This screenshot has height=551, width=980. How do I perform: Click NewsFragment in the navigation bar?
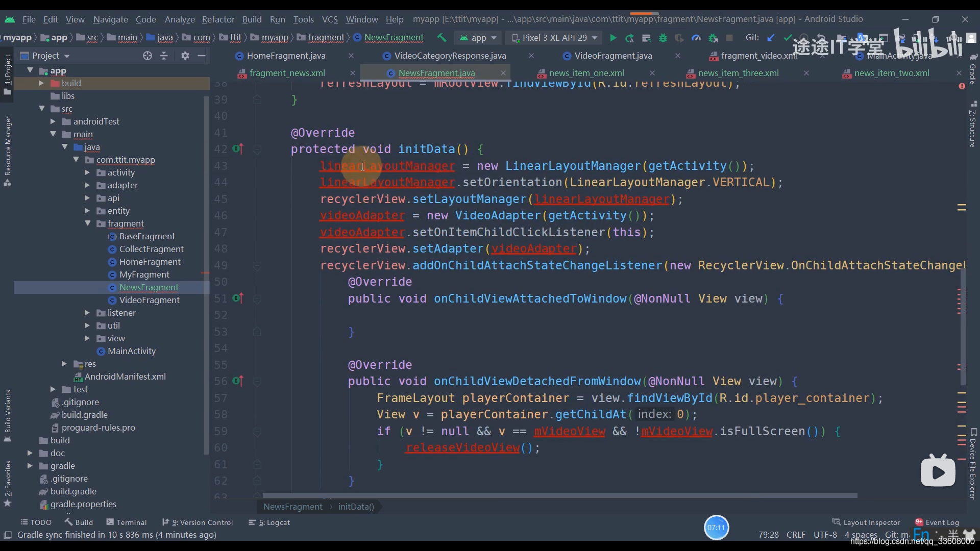click(x=394, y=38)
